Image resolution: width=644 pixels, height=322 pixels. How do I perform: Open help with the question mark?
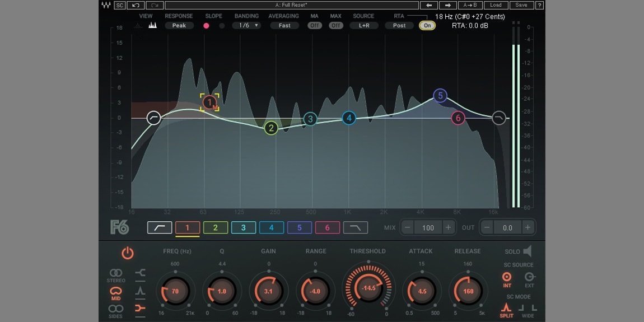coord(539,6)
